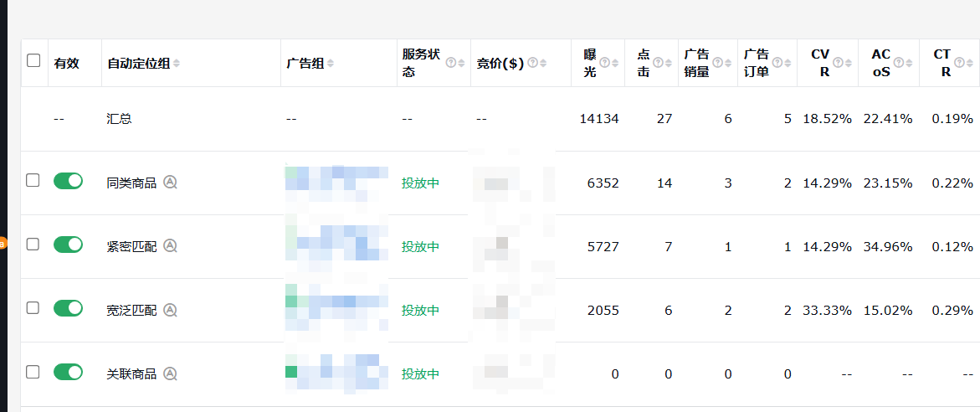Click the analysis icon beside 宽泛匹配
The height and width of the screenshot is (412, 980).
click(170, 310)
